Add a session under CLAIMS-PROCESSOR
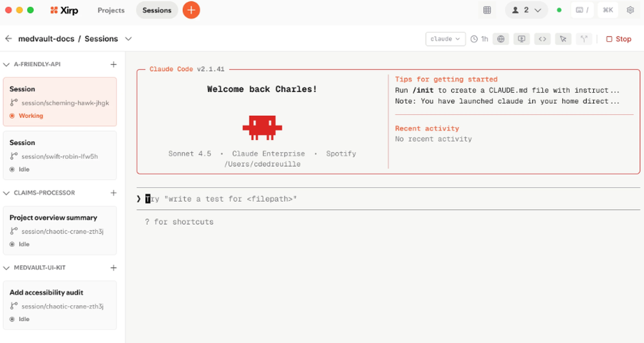Viewport: 644px width, 343px height. (x=113, y=193)
